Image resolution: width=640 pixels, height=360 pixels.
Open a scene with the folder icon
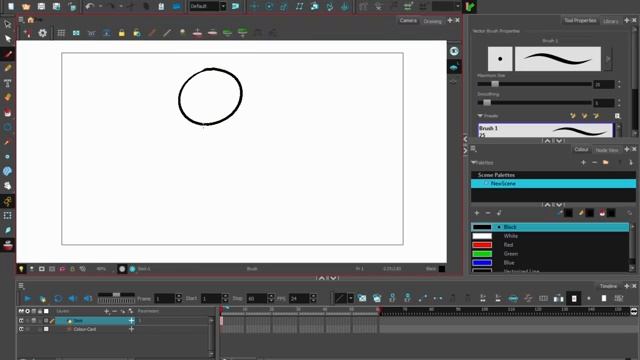pyautogui.click(x=26, y=6)
